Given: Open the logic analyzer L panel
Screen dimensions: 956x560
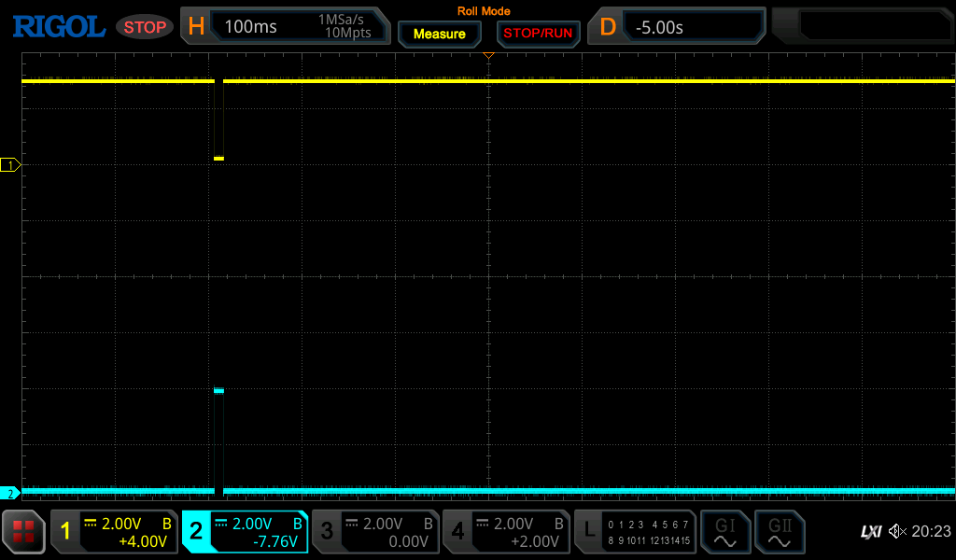Looking at the screenshot, I should pyautogui.click(x=635, y=531).
